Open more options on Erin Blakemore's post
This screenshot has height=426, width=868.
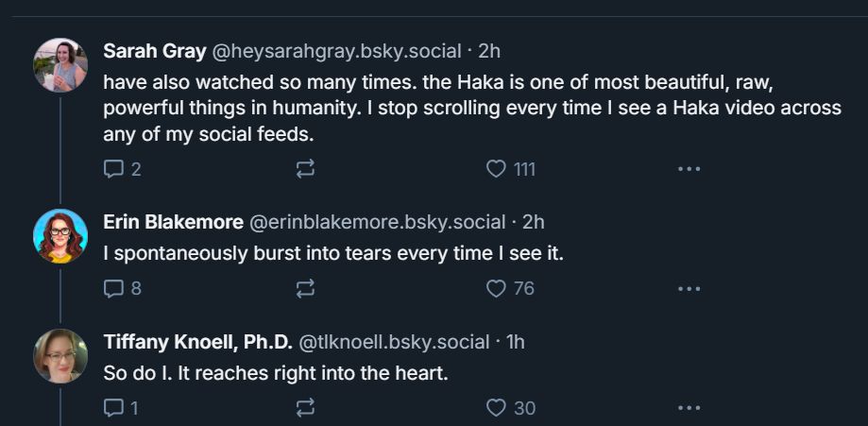(689, 288)
